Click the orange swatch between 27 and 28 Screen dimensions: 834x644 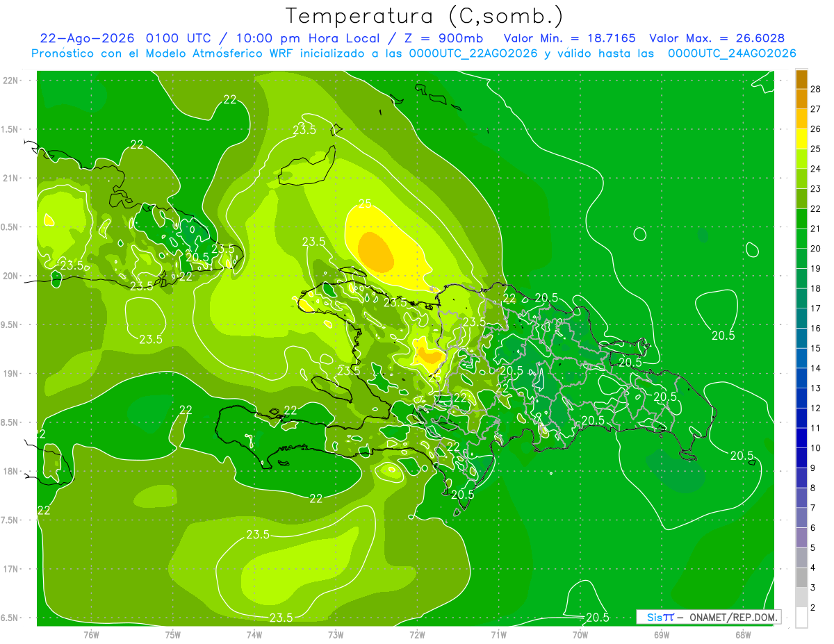pyautogui.click(x=801, y=99)
